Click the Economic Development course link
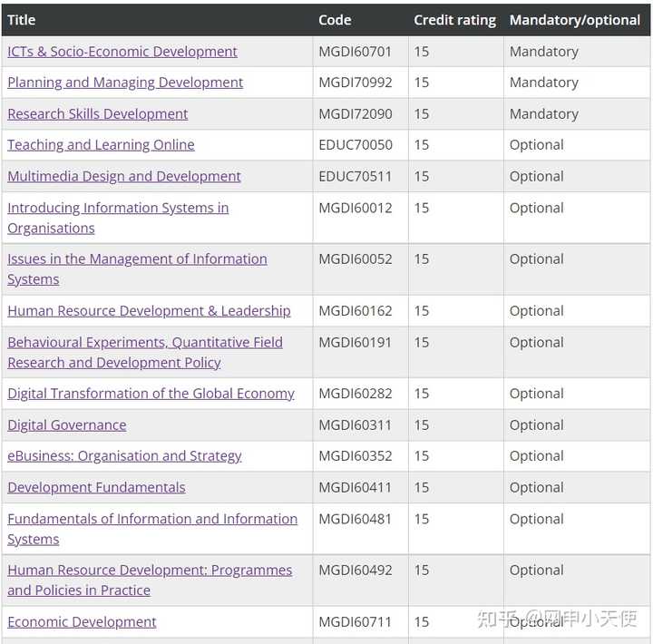The image size is (653, 644). point(82,622)
